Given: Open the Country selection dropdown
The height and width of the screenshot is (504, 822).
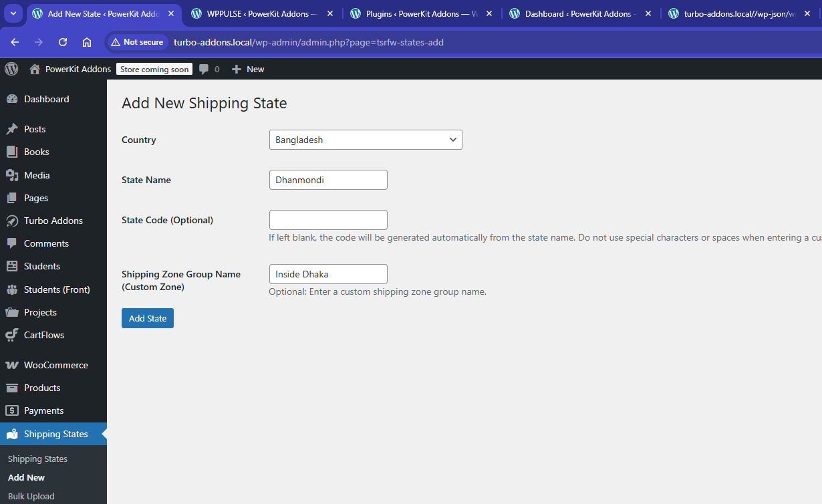Looking at the screenshot, I should pos(365,140).
